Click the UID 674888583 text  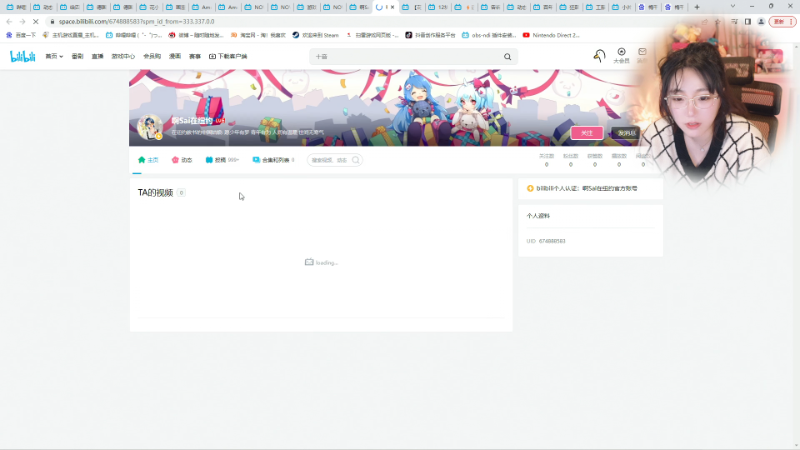[x=546, y=241]
